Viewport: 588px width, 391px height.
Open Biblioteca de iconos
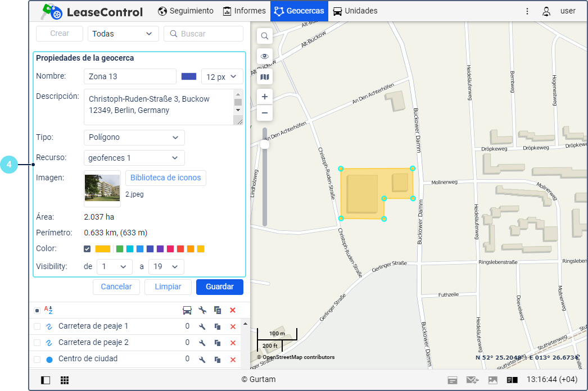(x=165, y=178)
